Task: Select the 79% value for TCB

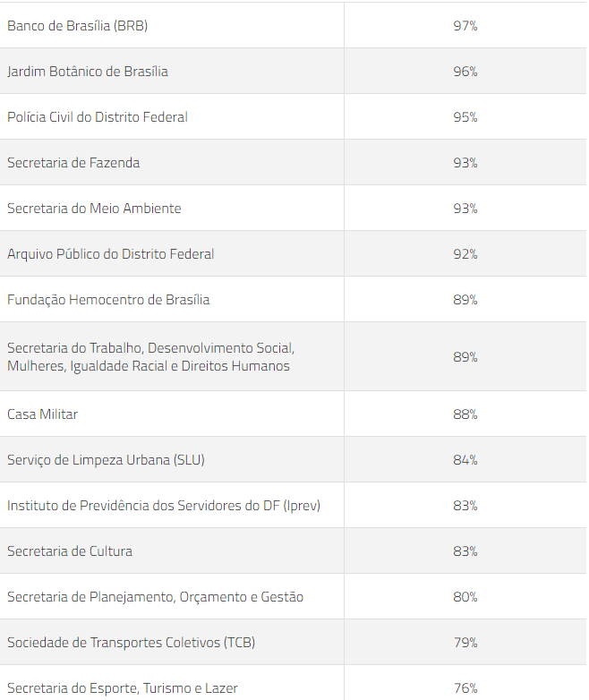Action: [465, 643]
